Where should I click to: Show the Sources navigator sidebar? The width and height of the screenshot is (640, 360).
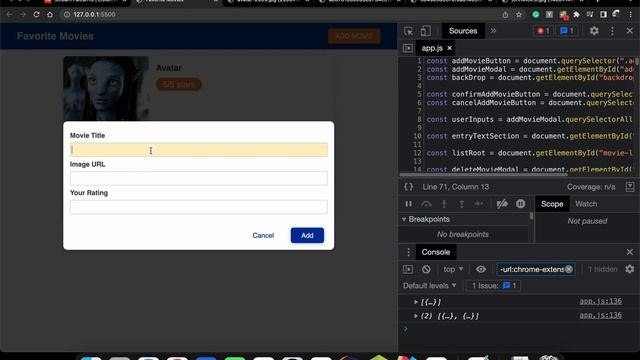(408, 48)
